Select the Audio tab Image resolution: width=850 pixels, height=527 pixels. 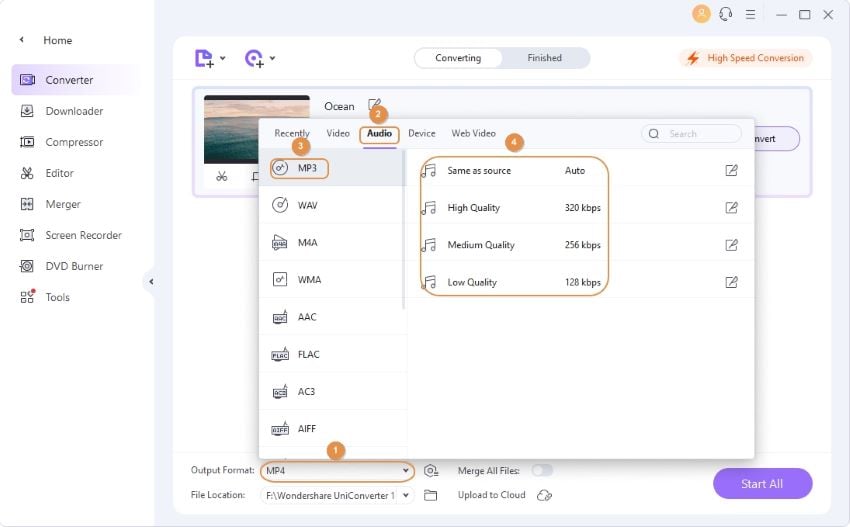point(379,134)
